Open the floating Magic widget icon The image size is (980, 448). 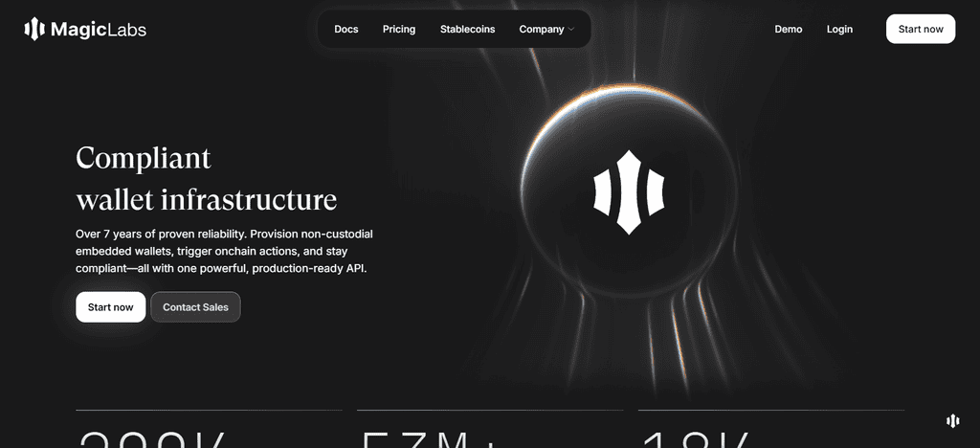[x=952, y=420]
